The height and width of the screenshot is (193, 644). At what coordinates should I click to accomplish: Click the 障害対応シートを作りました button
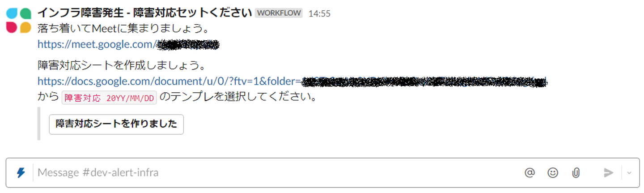[x=116, y=124]
